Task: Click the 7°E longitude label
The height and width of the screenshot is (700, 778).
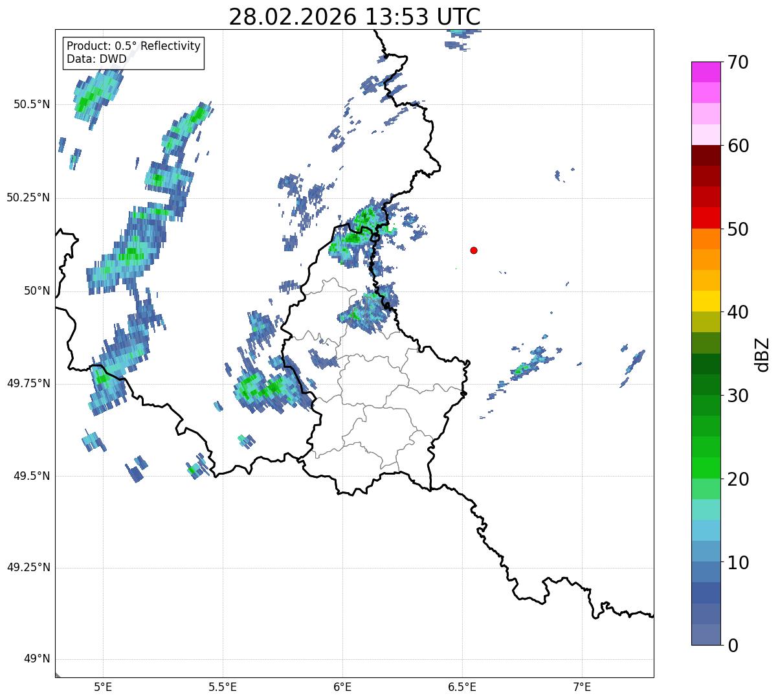Action: click(x=582, y=687)
